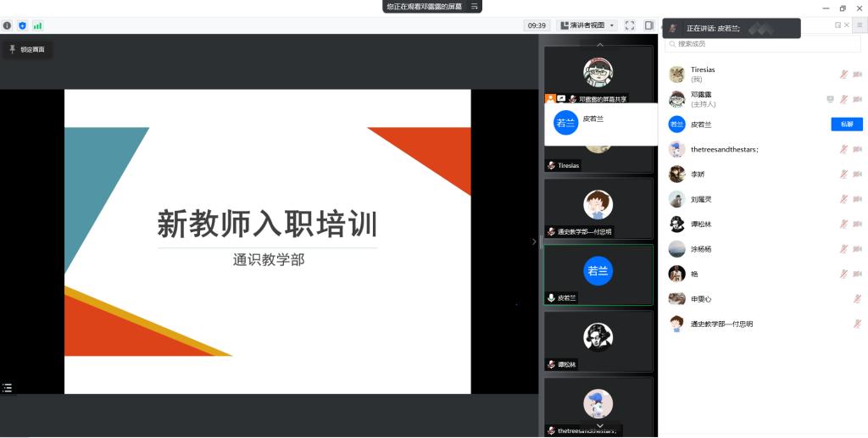Viewport: 868px width, 438px height.
Task: Toggle the camera icon for 李娇
Action: pos(858,175)
